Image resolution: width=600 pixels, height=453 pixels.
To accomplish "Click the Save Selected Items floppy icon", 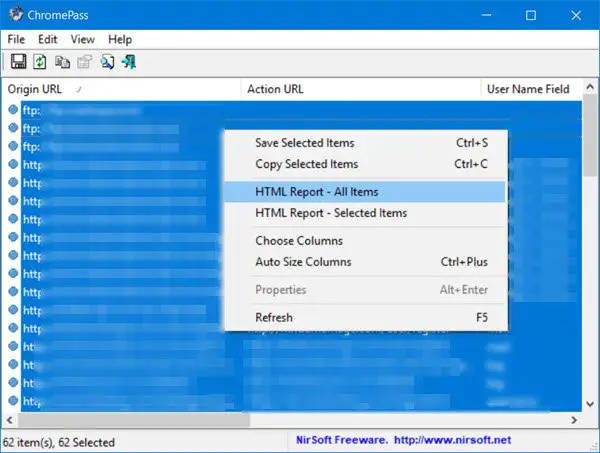I will coord(18,62).
